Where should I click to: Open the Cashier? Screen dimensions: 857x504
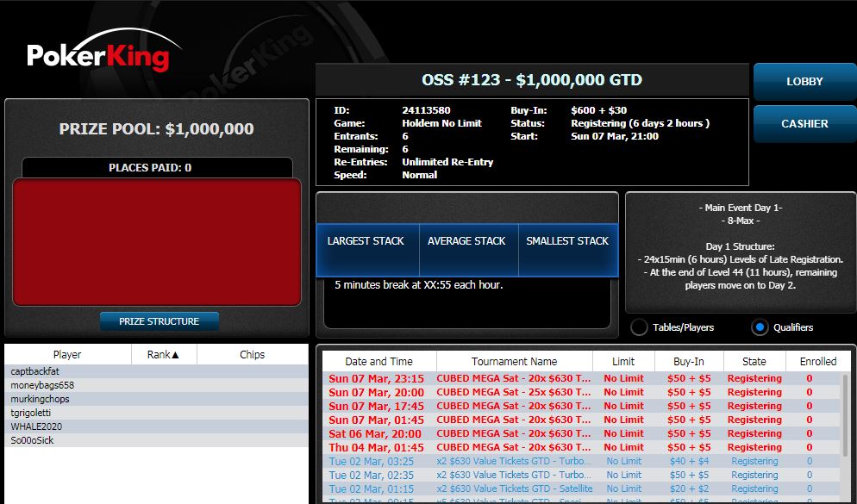(804, 124)
